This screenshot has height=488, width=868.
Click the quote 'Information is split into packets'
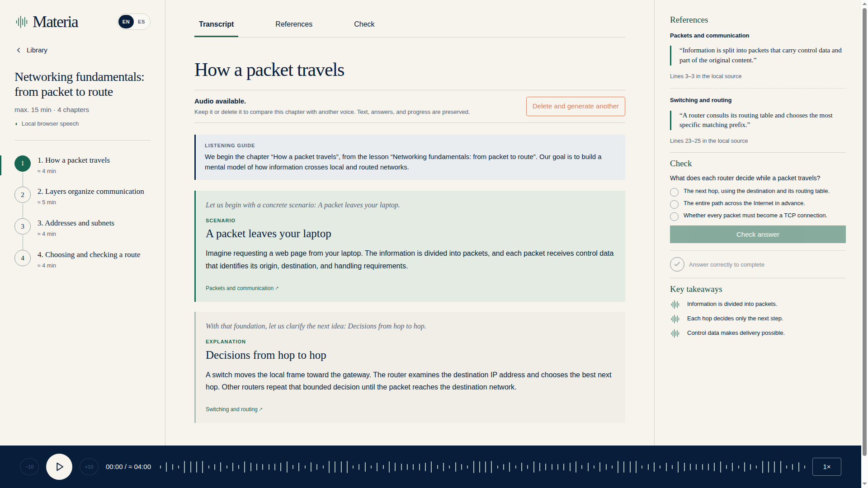pyautogui.click(x=760, y=55)
